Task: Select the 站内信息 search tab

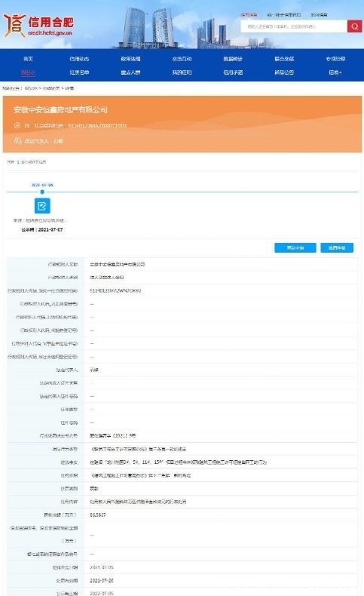Action: [x=319, y=15]
